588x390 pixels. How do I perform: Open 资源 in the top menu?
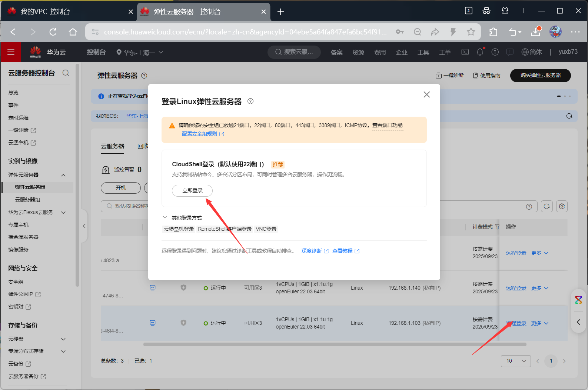(358, 52)
